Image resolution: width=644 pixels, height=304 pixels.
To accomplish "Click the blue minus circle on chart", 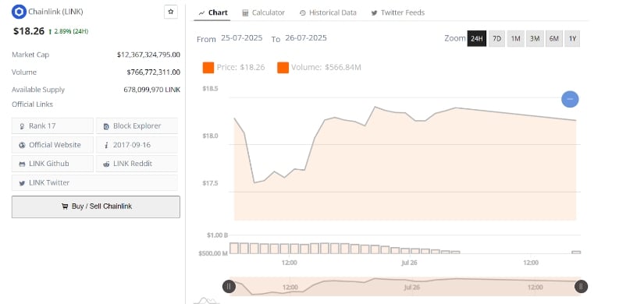I will point(570,99).
